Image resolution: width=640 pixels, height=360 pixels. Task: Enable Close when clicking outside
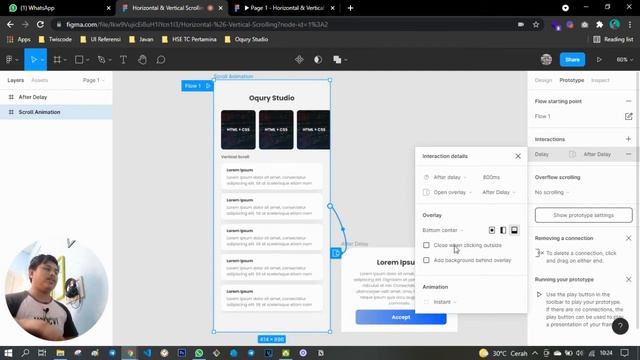click(426, 245)
